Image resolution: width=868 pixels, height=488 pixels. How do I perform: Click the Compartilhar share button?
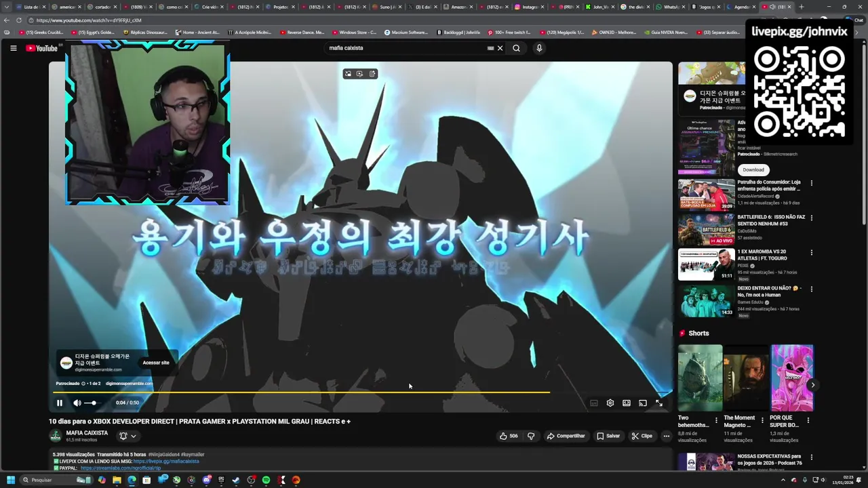click(x=566, y=436)
